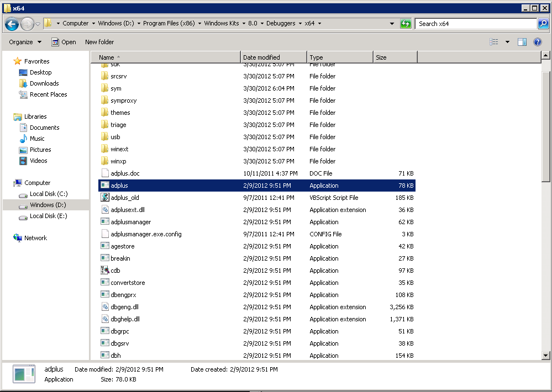The height and width of the screenshot is (392, 552).
Task: Click the agestore application icon
Action: pos(105,246)
